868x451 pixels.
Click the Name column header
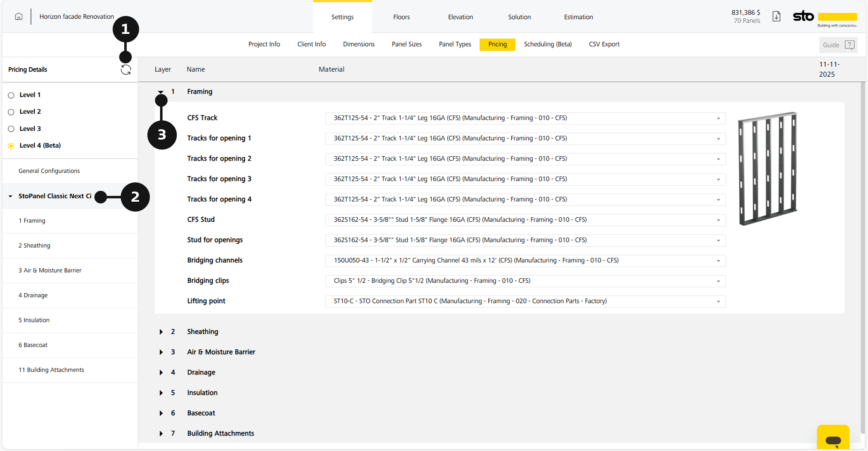[x=195, y=69]
